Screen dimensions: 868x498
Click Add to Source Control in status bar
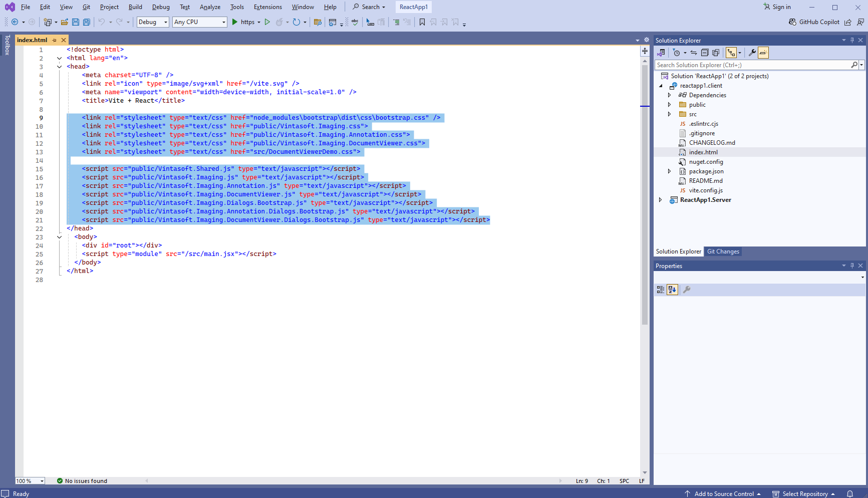click(723, 494)
